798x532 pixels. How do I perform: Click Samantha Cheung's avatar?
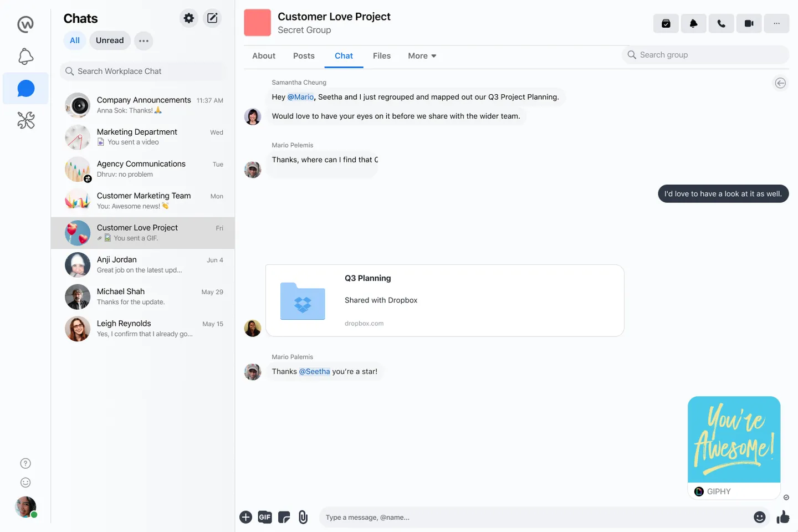coord(253,116)
